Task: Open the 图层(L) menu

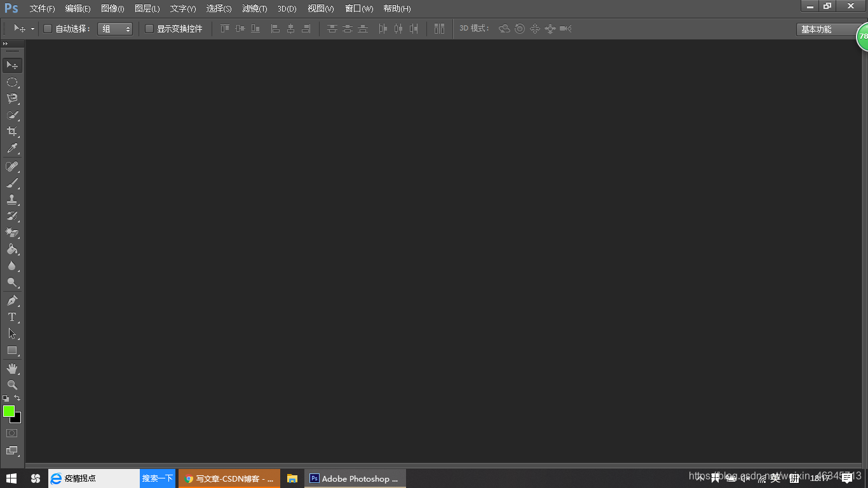Action: tap(147, 8)
